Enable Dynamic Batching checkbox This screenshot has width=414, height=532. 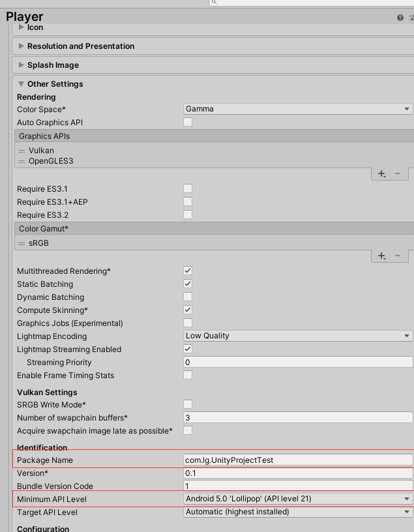tap(188, 297)
